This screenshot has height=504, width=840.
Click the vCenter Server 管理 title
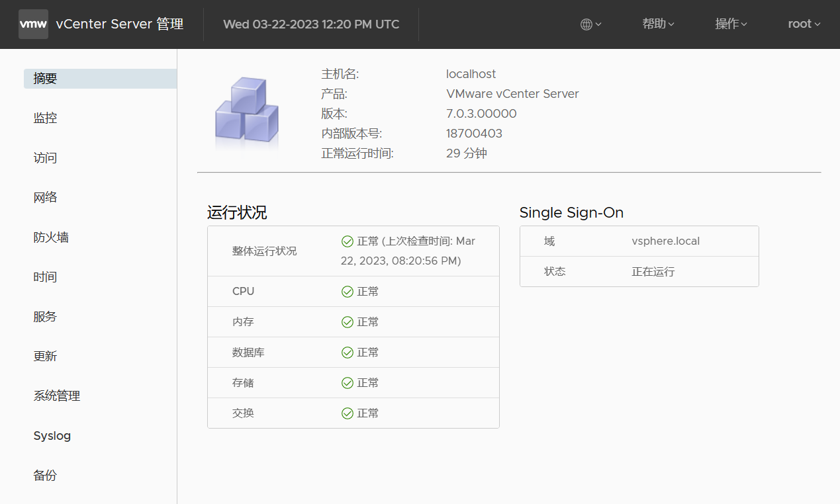[x=120, y=24]
